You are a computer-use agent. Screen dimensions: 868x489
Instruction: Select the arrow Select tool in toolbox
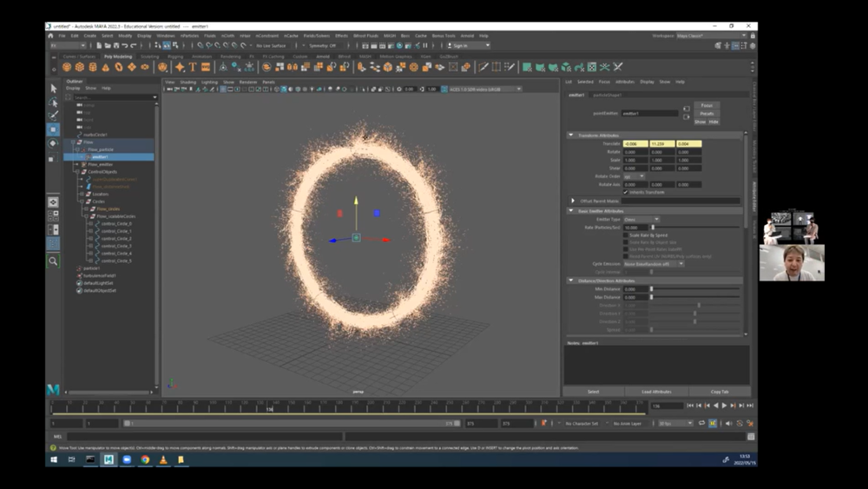53,89
